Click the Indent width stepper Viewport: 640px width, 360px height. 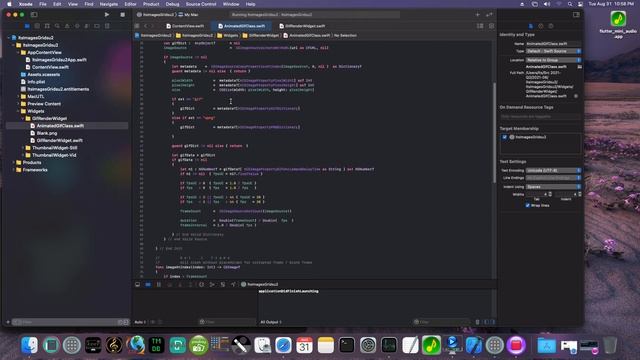point(580,194)
